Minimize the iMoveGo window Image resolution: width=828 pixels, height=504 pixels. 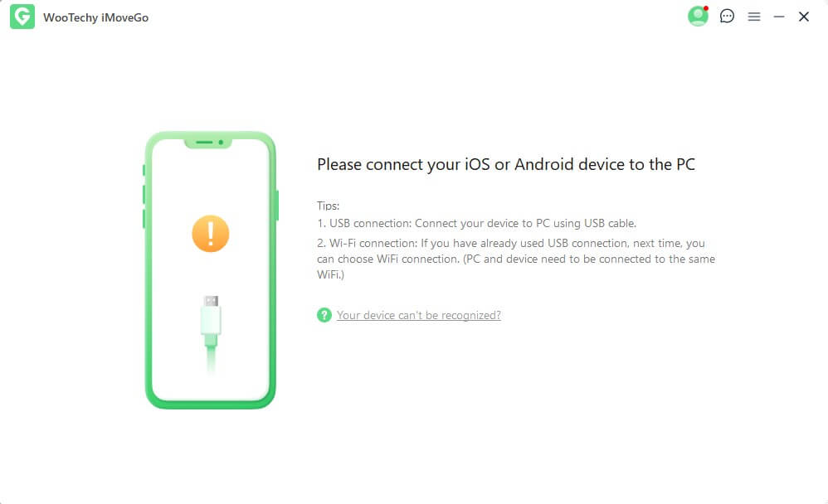click(x=778, y=17)
